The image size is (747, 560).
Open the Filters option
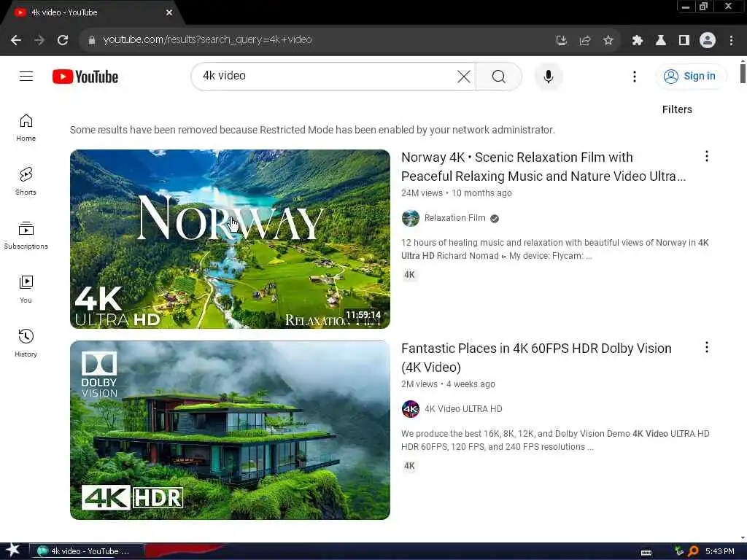(x=677, y=109)
